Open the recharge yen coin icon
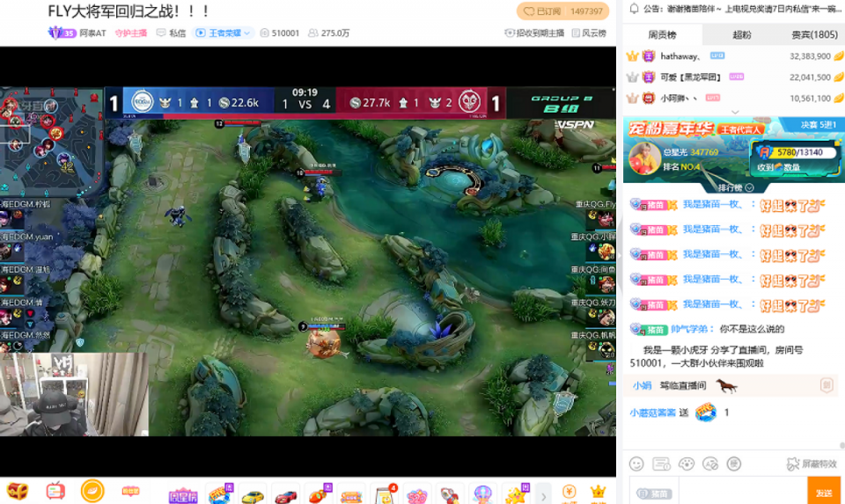The height and width of the screenshot is (504, 845). (569, 492)
